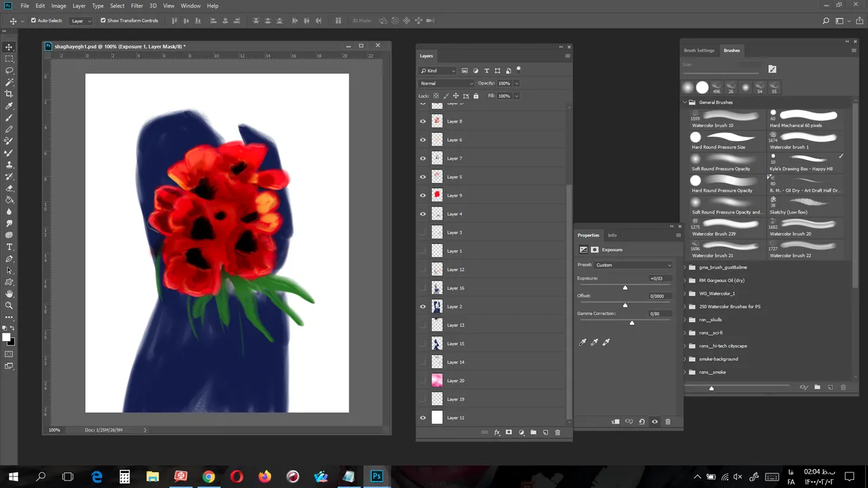Viewport: 868px width, 488px height.
Task: Toggle Auto-Select checkbox
Action: coord(33,20)
